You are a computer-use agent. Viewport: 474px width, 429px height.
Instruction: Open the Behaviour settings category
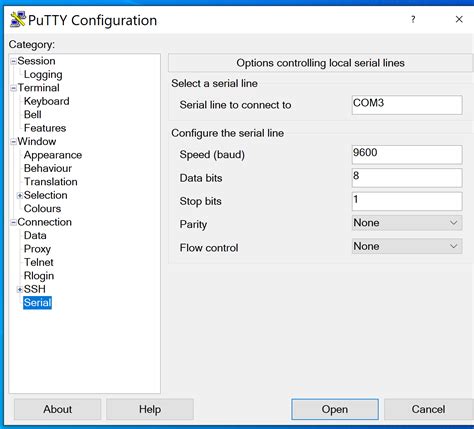(48, 168)
